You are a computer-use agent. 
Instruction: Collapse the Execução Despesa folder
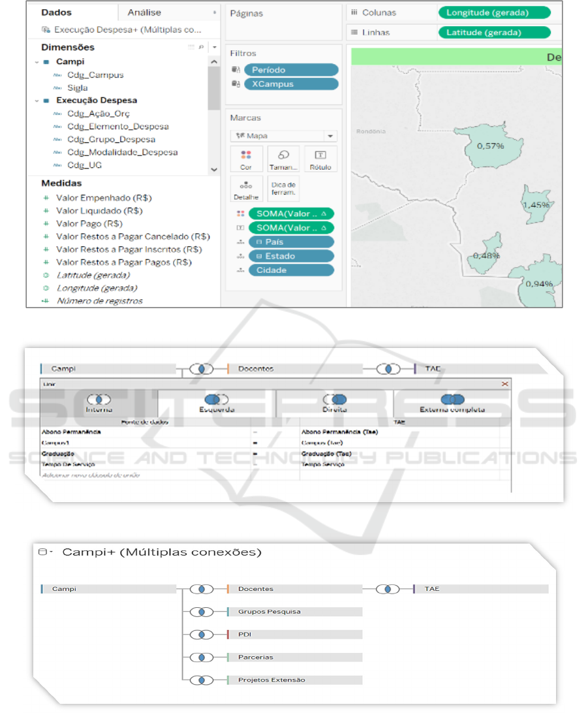tap(36, 101)
